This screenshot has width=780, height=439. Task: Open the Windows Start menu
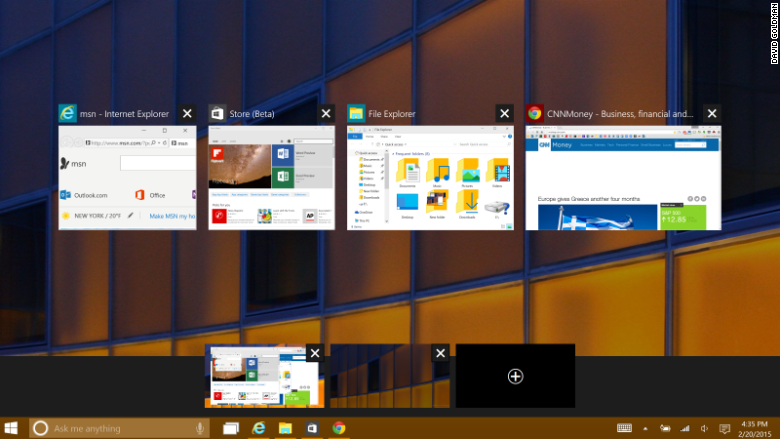click(x=11, y=428)
